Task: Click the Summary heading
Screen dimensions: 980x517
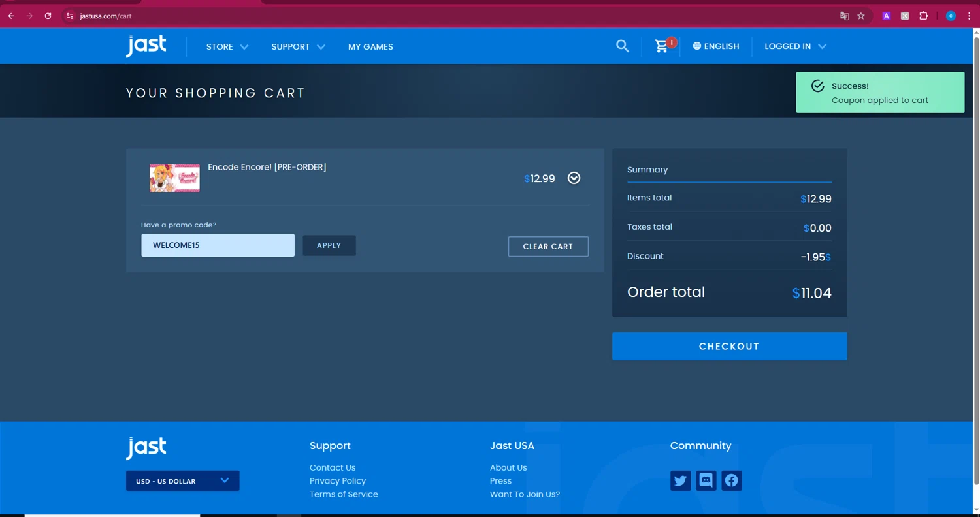Action: point(647,170)
